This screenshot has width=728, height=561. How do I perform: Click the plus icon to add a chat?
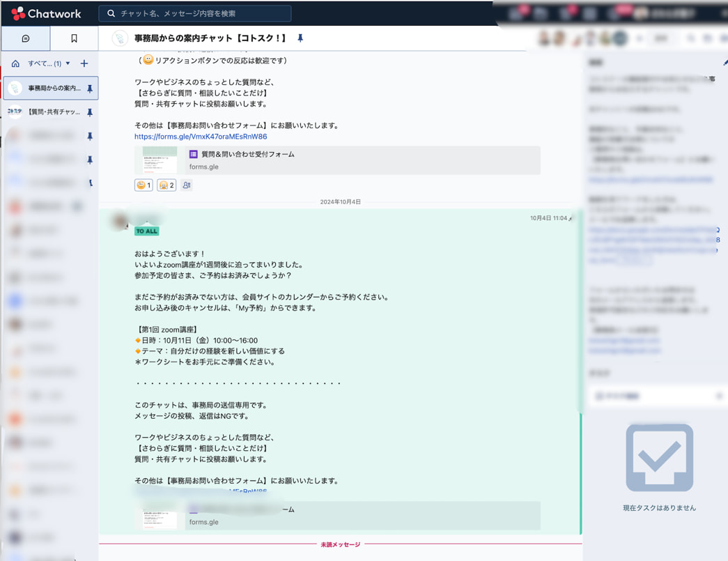click(84, 63)
